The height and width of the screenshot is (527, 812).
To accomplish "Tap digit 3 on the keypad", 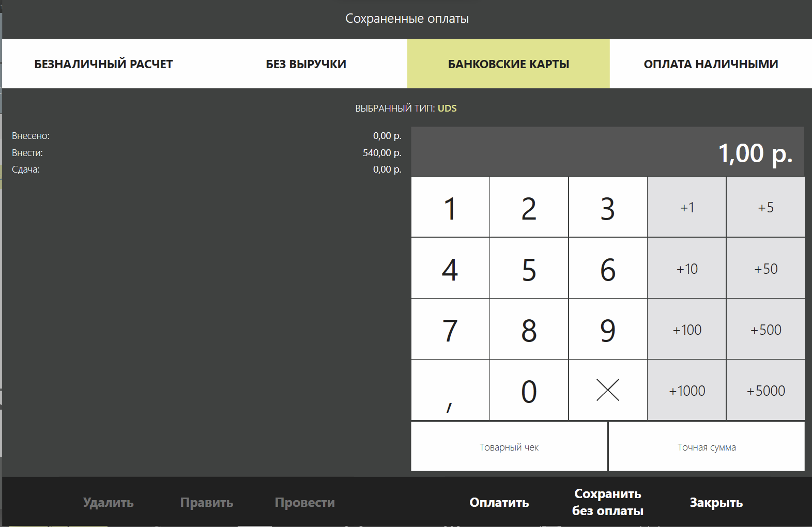I will pyautogui.click(x=608, y=207).
